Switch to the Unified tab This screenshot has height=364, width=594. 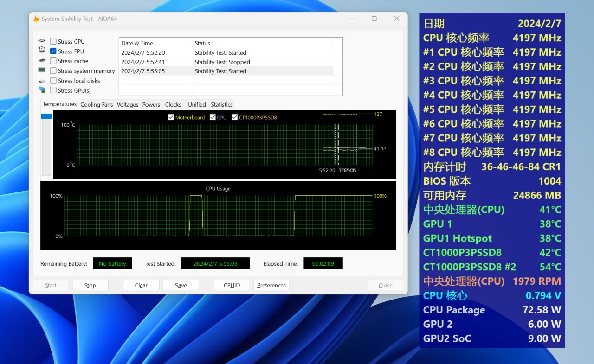(197, 105)
